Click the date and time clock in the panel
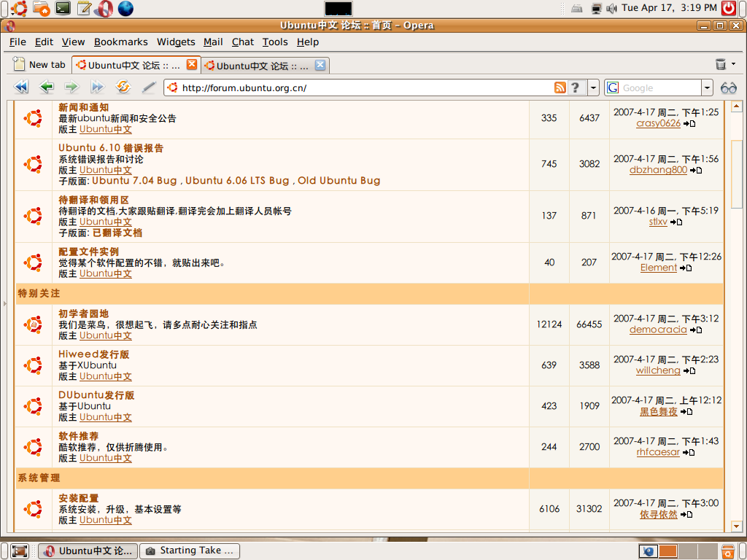The width and height of the screenshot is (747, 560). [669, 7]
